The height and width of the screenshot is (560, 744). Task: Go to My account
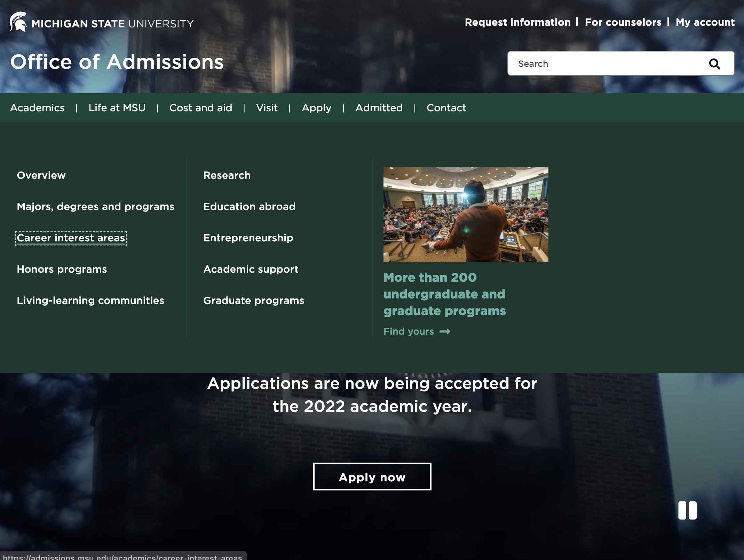click(x=705, y=22)
